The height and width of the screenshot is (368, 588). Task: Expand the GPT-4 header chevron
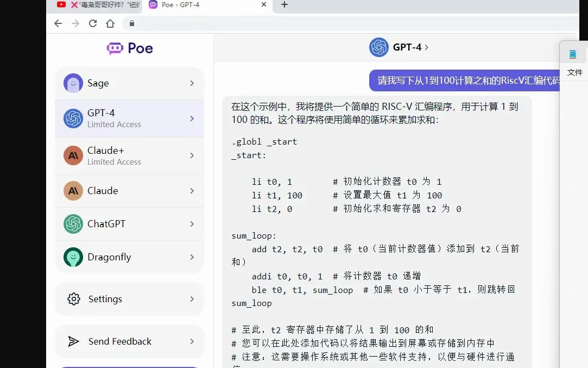426,47
